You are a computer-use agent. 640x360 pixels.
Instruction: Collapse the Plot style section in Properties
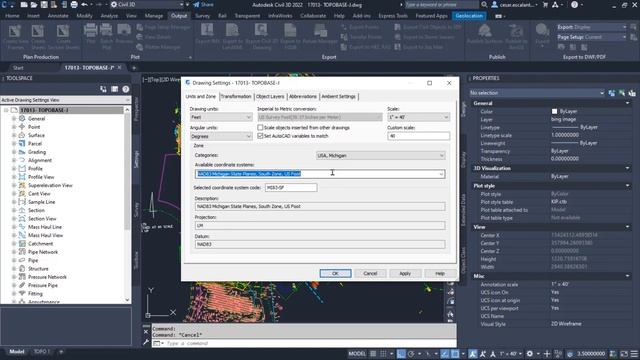pyautogui.click(x=627, y=186)
